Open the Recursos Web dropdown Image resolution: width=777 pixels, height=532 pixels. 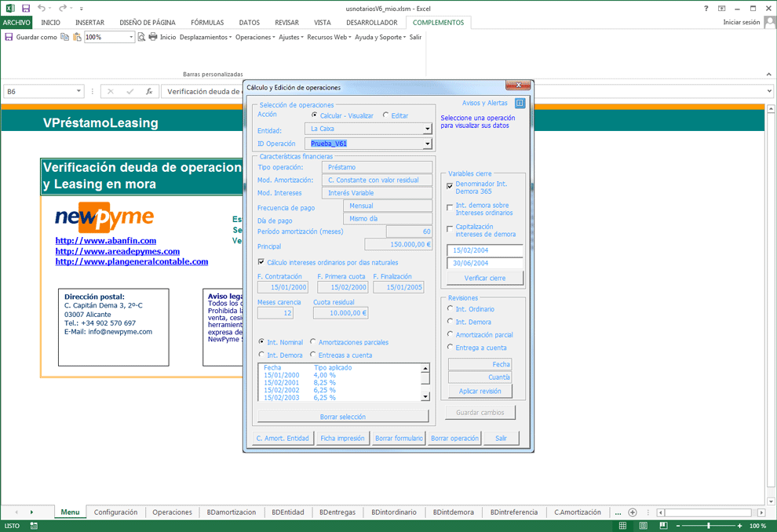[x=329, y=37]
